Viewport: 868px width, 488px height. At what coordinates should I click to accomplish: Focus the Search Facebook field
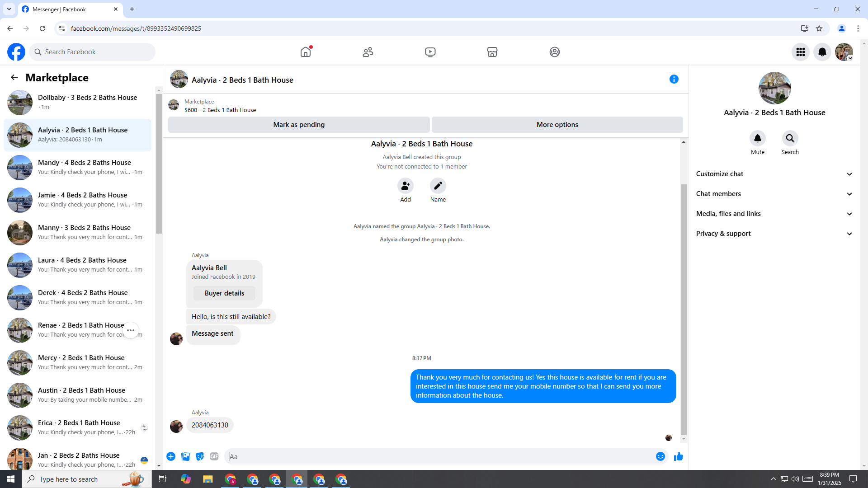pyautogui.click(x=92, y=52)
